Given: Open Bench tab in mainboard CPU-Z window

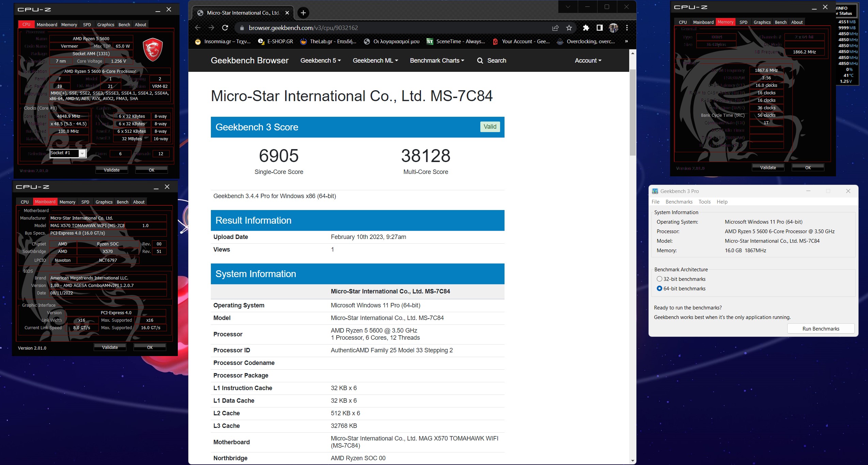Looking at the screenshot, I should (123, 202).
